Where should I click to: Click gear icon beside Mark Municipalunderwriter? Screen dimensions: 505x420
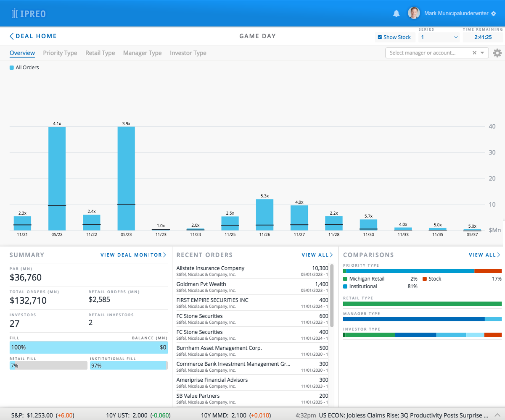click(493, 13)
